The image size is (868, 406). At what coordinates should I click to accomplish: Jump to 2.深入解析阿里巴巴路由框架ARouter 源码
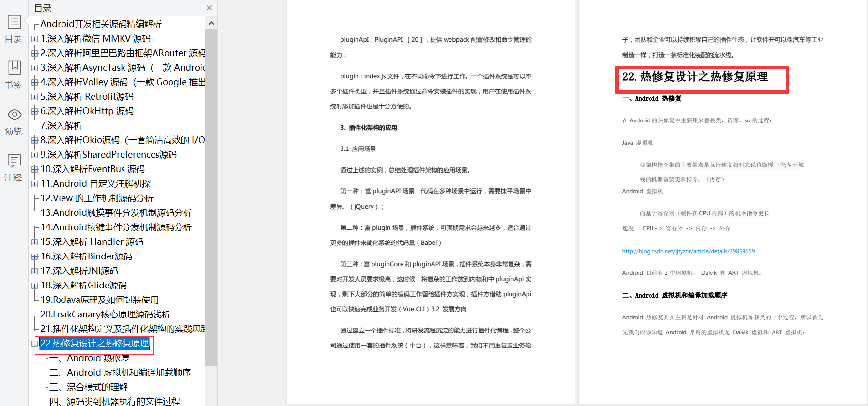click(123, 53)
